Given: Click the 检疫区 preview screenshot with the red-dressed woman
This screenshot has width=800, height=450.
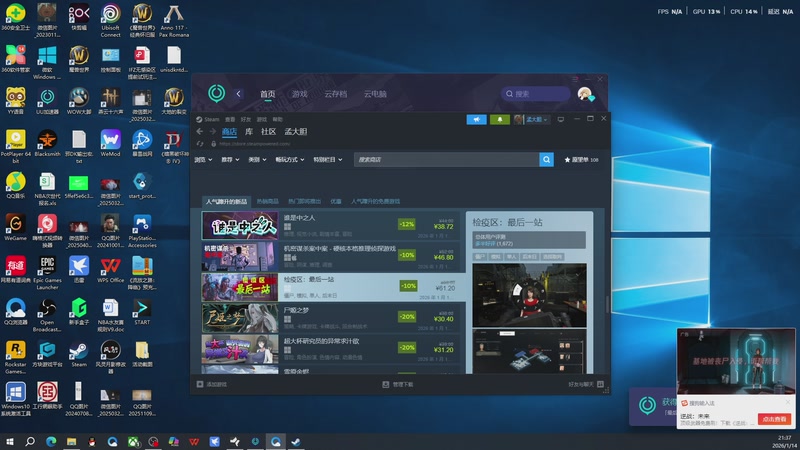Looking at the screenshot, I should (x=529, y=295).
